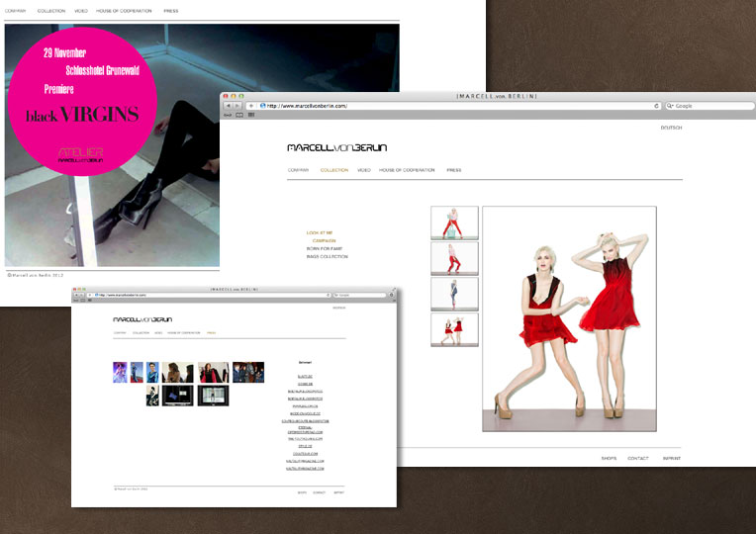The image size is (756, 534).
Task: Open COMPANY in the top-left background page
Action: click(16, 11)
